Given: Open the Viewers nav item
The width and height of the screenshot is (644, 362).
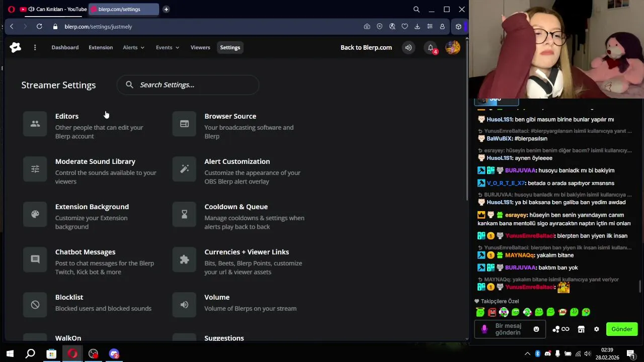Looking at the screenshot, I should point(200,47).
